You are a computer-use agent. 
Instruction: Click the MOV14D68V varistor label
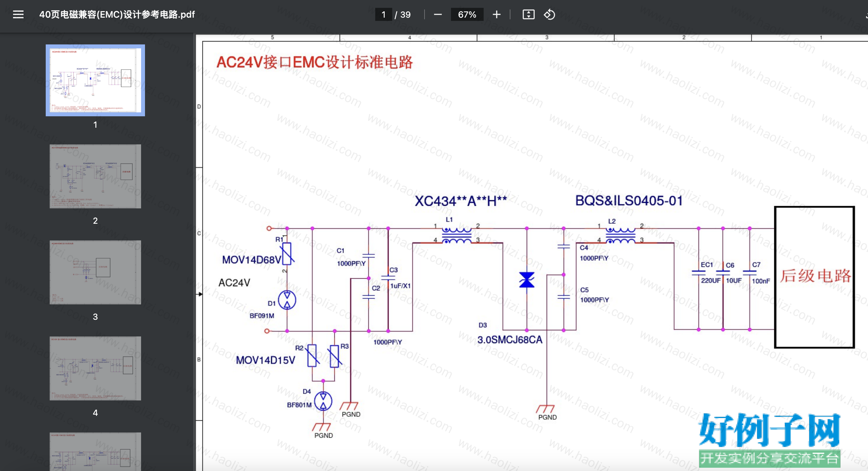tap(251, 260)
